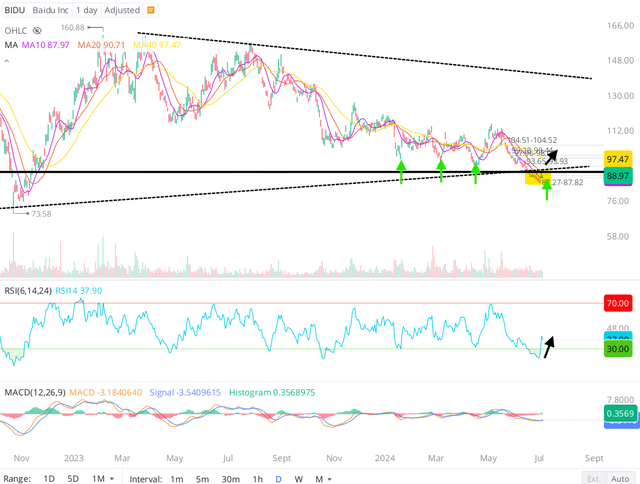
Task: Toggle the OHLC visibility eye icon
Action: pyautogui.click(x=37, y=31)
